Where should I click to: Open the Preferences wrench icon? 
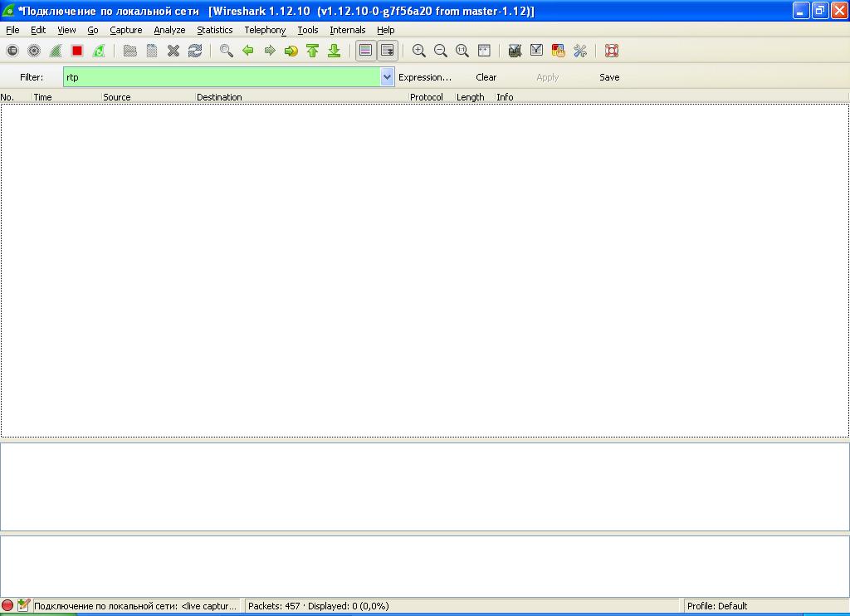580,51
